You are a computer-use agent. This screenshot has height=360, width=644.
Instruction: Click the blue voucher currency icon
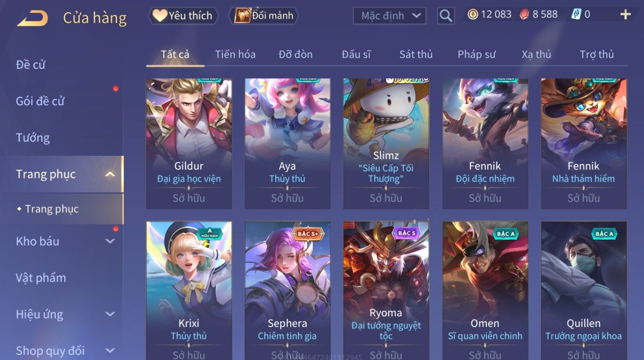(576, 15)
